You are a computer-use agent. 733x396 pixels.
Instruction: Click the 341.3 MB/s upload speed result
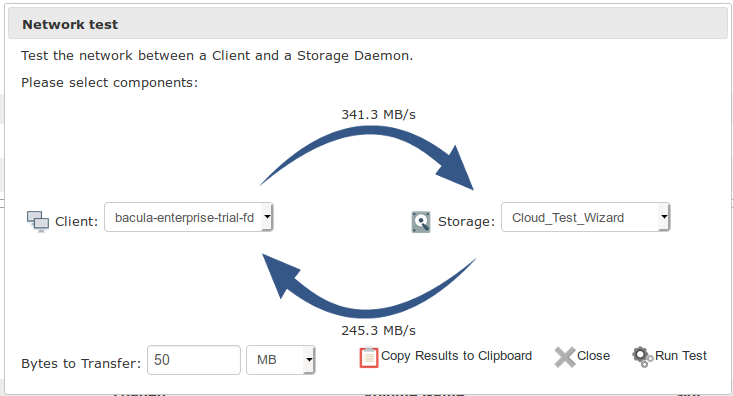(x=378, y=115)
